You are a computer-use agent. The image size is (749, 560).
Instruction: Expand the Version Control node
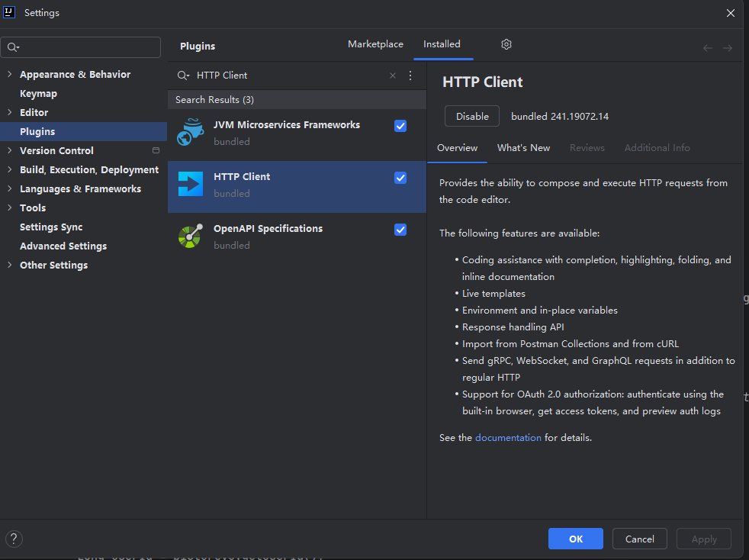(x=10, y=150)
